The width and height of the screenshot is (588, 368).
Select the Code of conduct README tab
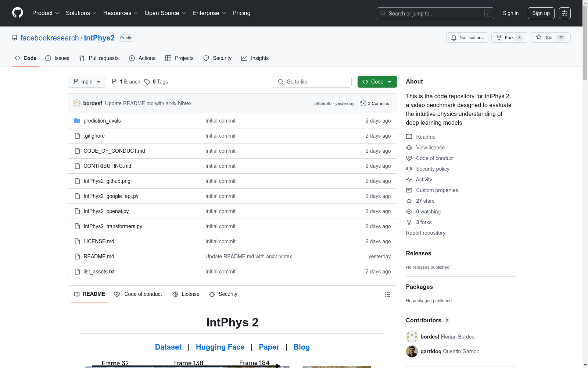tap(138, 294)
